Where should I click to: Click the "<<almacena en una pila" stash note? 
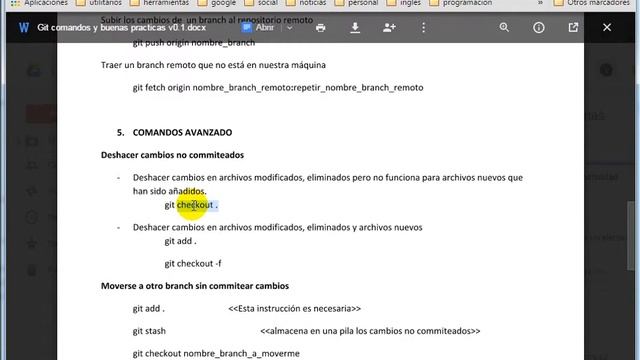tap(370, 331)
